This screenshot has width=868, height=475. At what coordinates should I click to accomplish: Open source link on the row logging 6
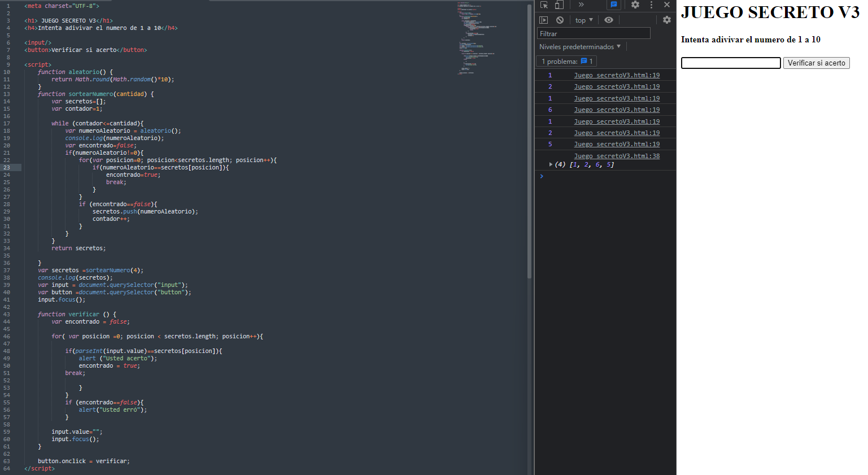pos(617,110)
